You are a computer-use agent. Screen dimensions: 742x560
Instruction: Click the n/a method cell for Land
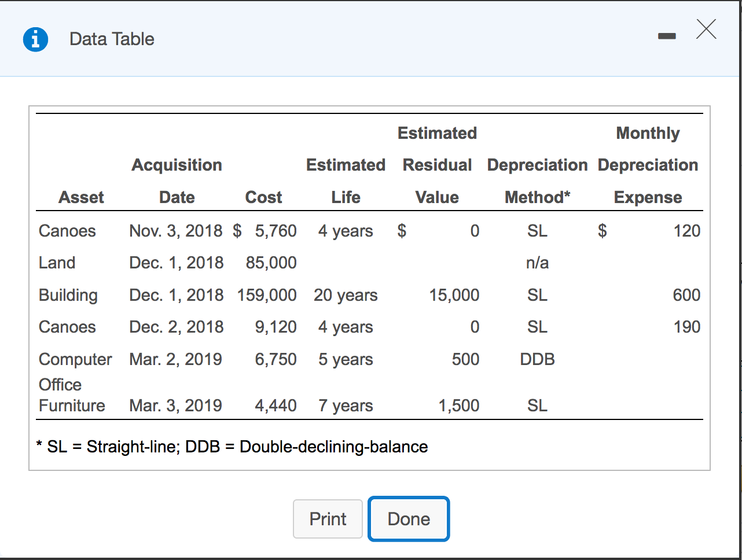click(x=537, y=263)
